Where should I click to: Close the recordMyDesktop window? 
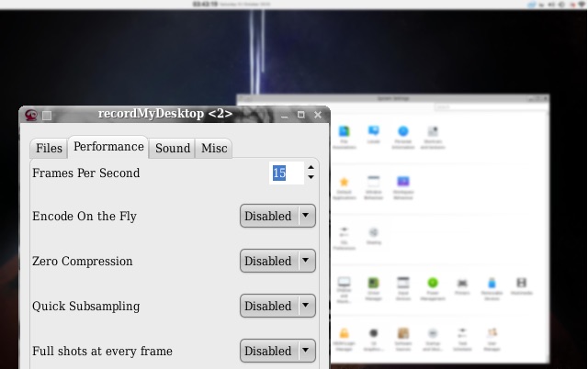[318, 115]
